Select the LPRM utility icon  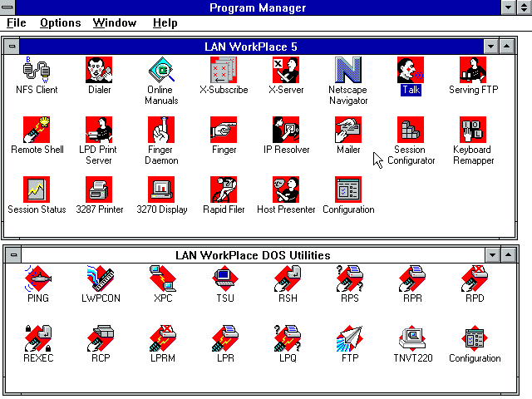point(163,338)
